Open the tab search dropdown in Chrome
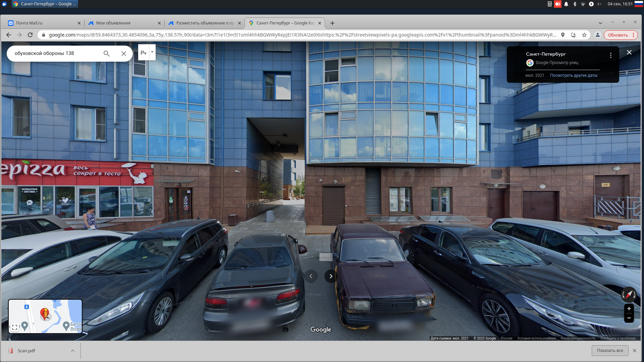The image size is (644, 362). point(600,23)
